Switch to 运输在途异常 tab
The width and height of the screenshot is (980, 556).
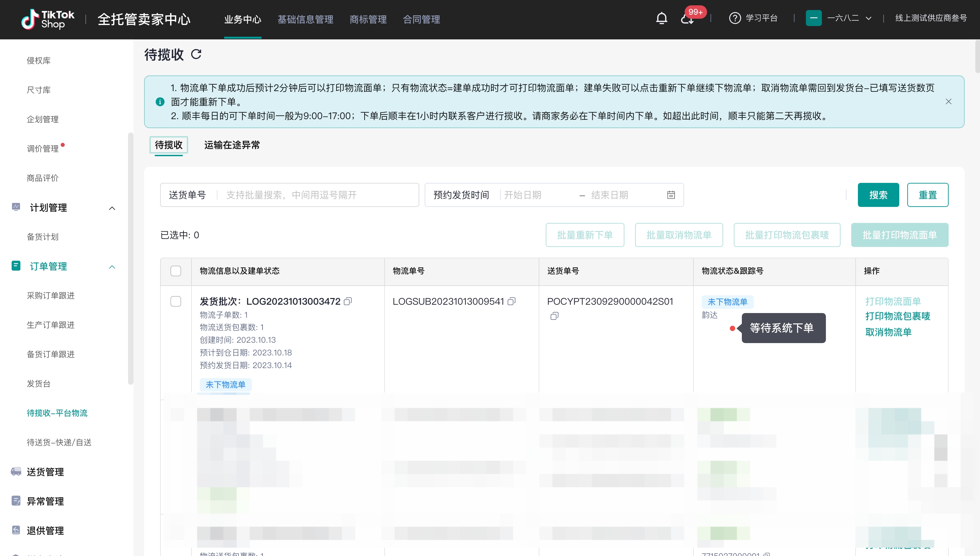(x=232, y=145)
